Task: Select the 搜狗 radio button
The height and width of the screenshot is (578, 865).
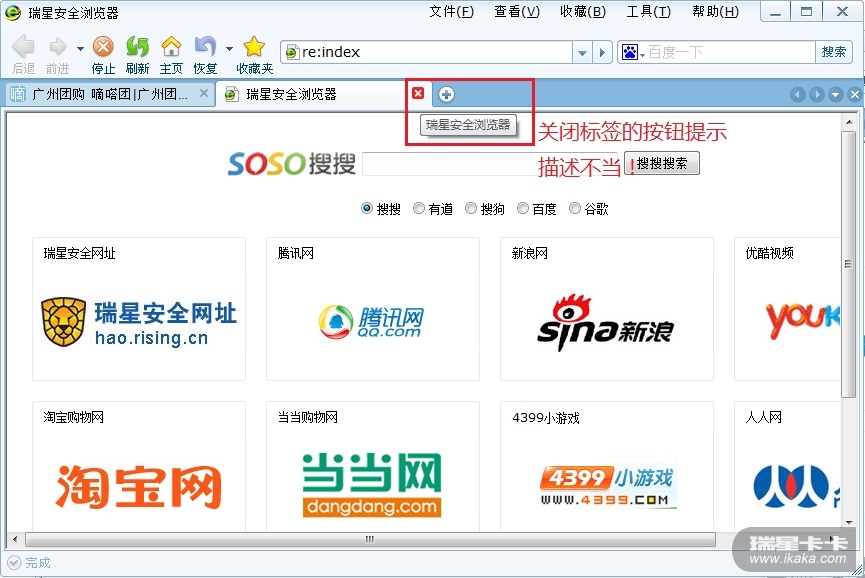Action: pyautogui.click(x=471, y=208)
